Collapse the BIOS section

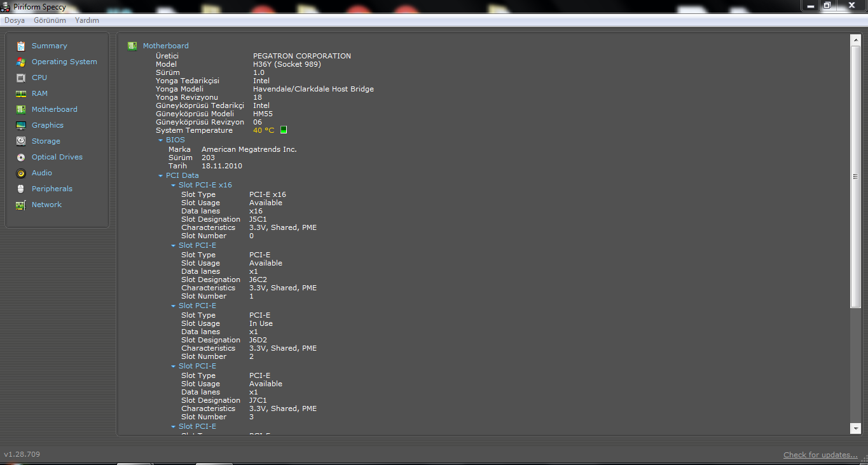click(x=161, y=140)
